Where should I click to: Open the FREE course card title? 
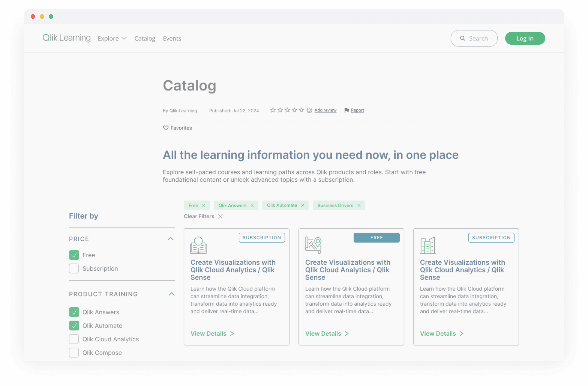point(348,270)
